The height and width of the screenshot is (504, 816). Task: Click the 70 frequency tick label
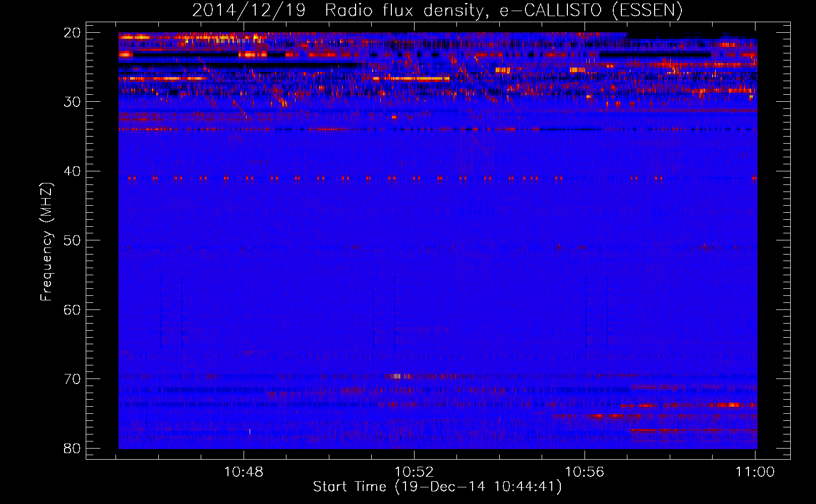(x=72, y=379)
